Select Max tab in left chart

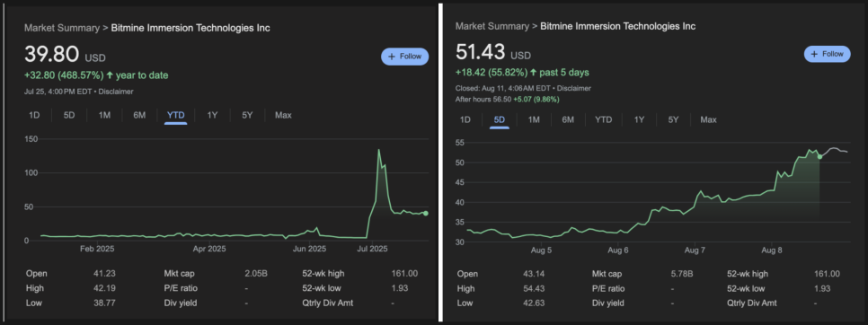click(x=283, y=115)
